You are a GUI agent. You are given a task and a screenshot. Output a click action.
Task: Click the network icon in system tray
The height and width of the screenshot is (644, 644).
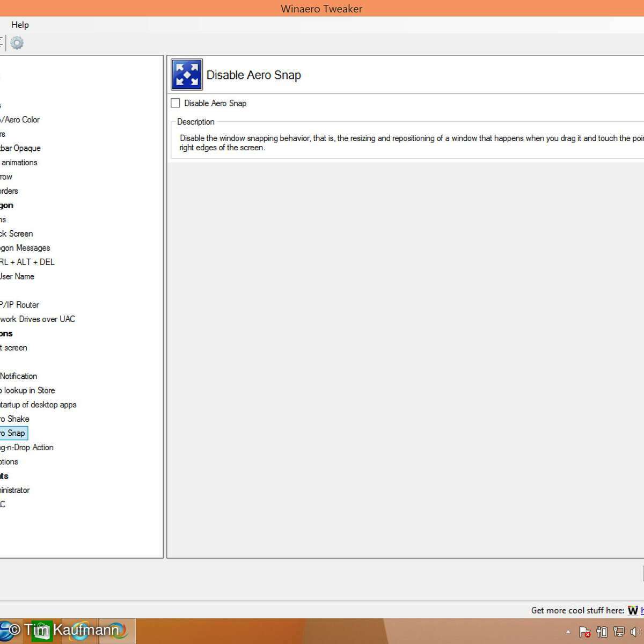point(619,632)
